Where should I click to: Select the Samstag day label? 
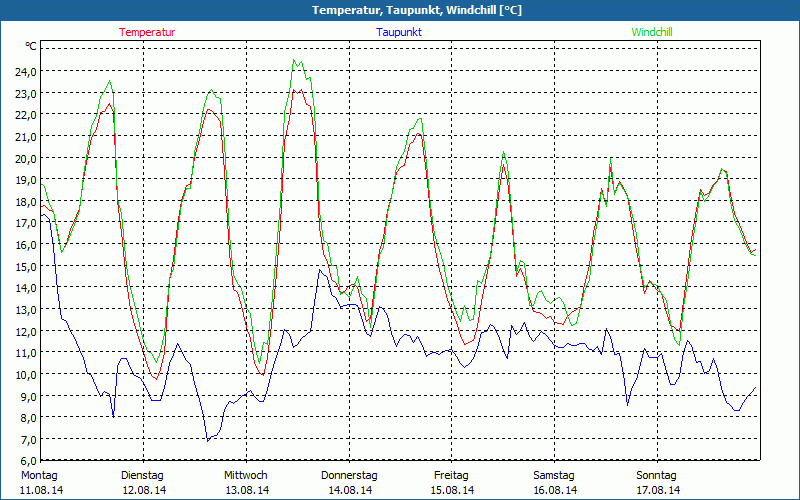point(554,475)
